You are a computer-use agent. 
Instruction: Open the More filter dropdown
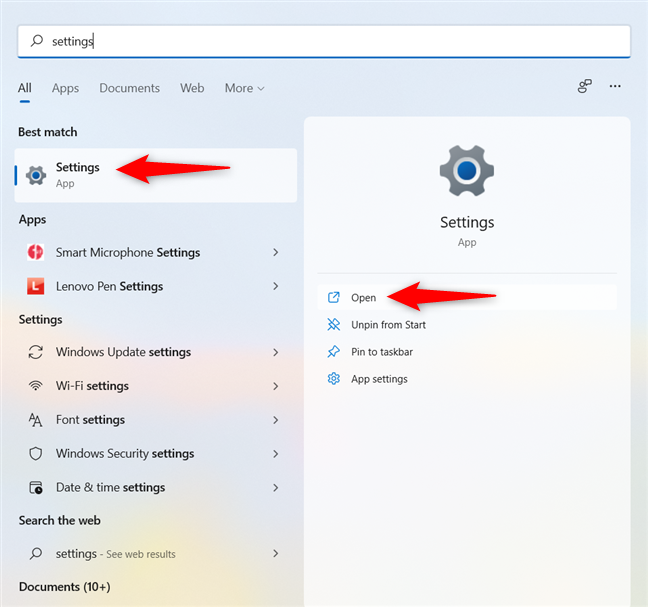(244, 88)
